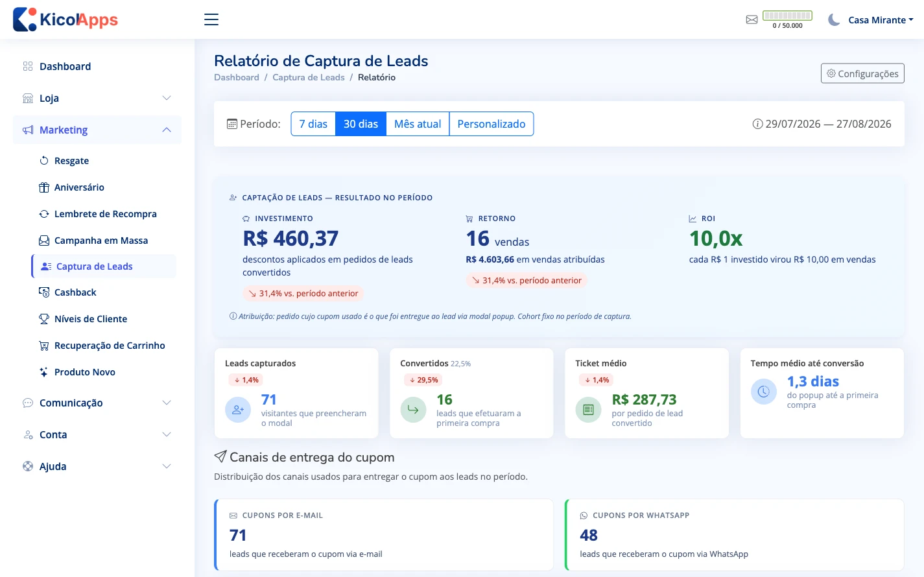Click the Marketing megaphone icon
Image resolution: width=924 pixels, height=577 pixels.
point(28,130)
